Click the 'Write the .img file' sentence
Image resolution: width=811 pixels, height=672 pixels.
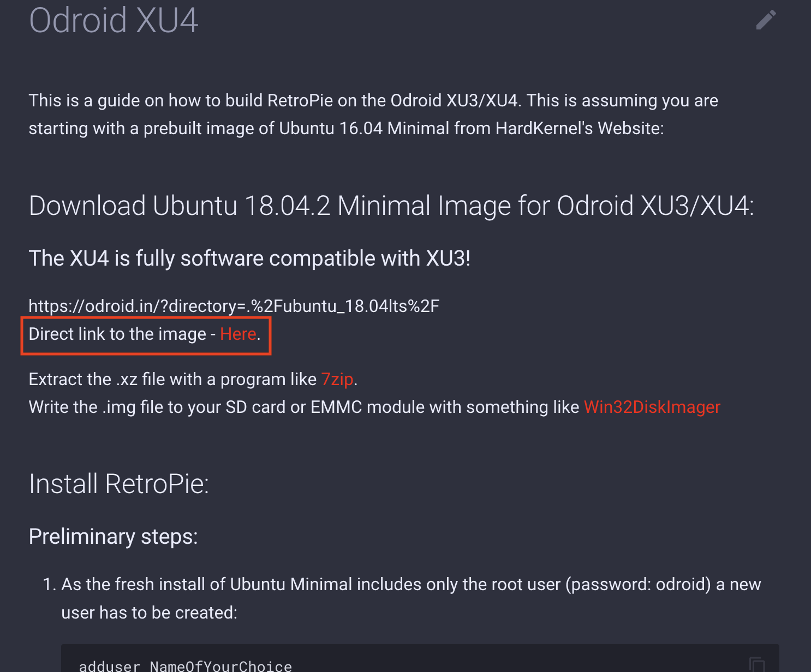303,407
